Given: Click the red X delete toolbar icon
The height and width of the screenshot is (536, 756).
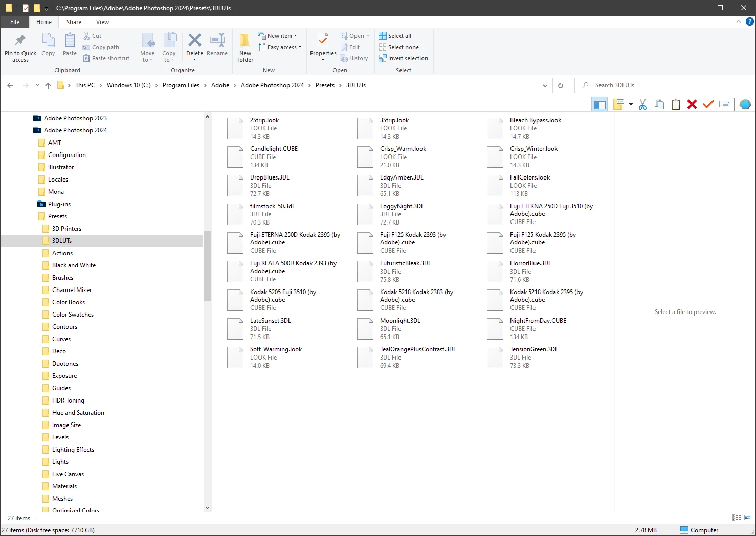Looking at the screenshot, I should pos(692,104).
